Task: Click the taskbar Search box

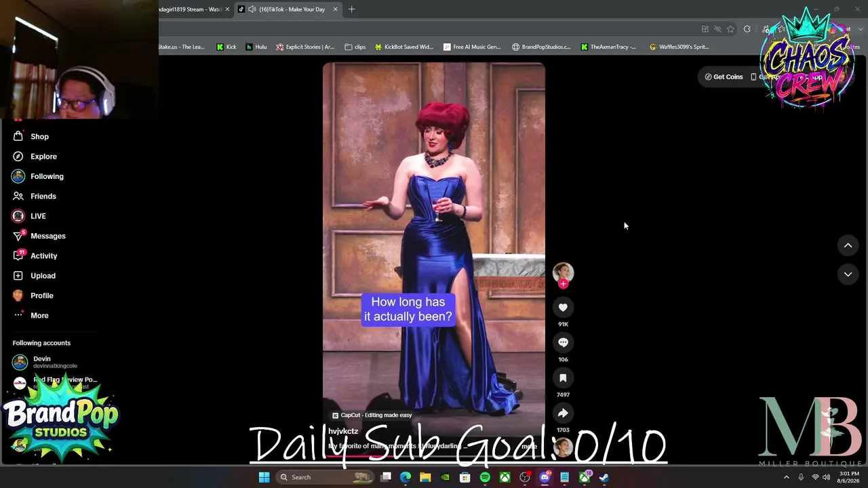Action: (325, 477)
